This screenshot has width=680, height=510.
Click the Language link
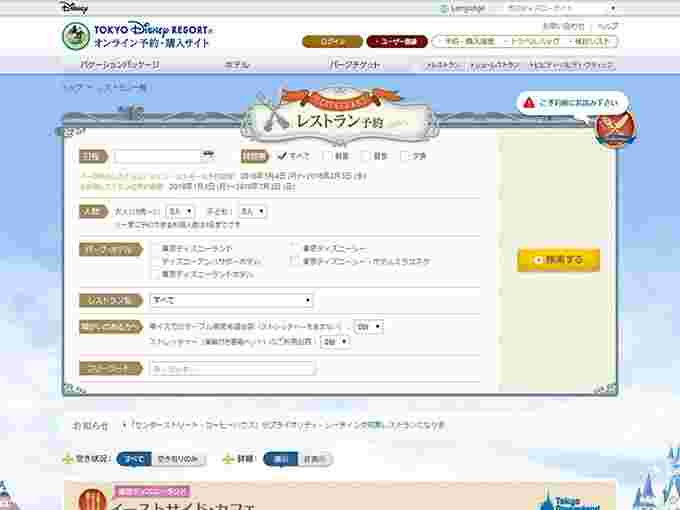tap(468, 8)
